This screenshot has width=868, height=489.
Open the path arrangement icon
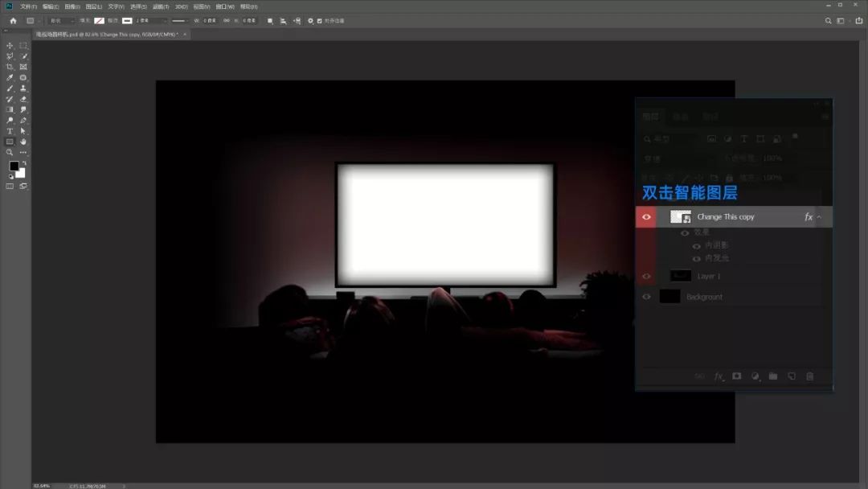click(x=297, y=20)
